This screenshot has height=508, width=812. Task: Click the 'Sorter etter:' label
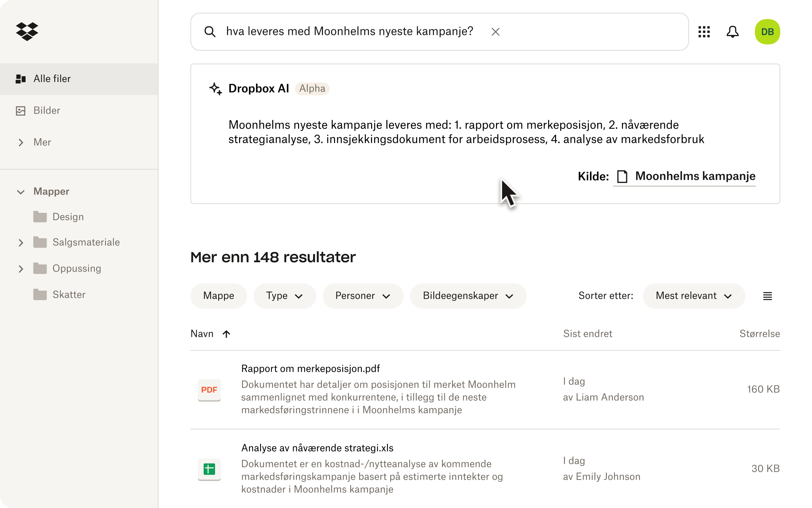[606, 296]
